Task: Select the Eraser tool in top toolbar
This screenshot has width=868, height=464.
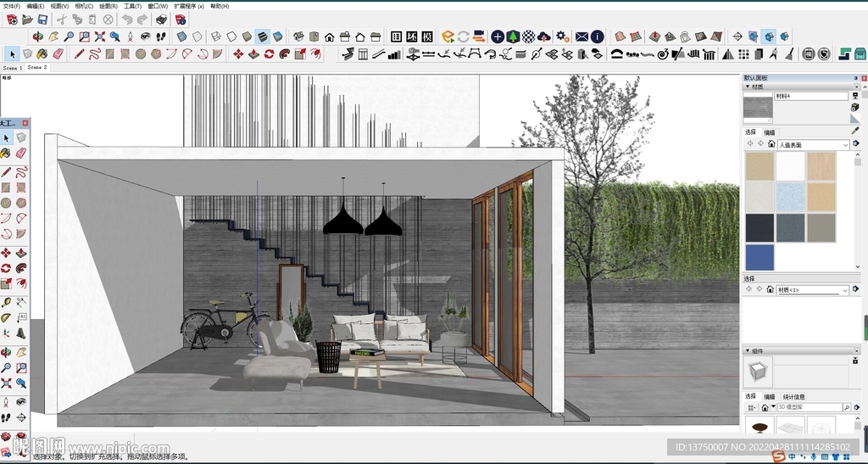Action: click(x=58, y=54)
